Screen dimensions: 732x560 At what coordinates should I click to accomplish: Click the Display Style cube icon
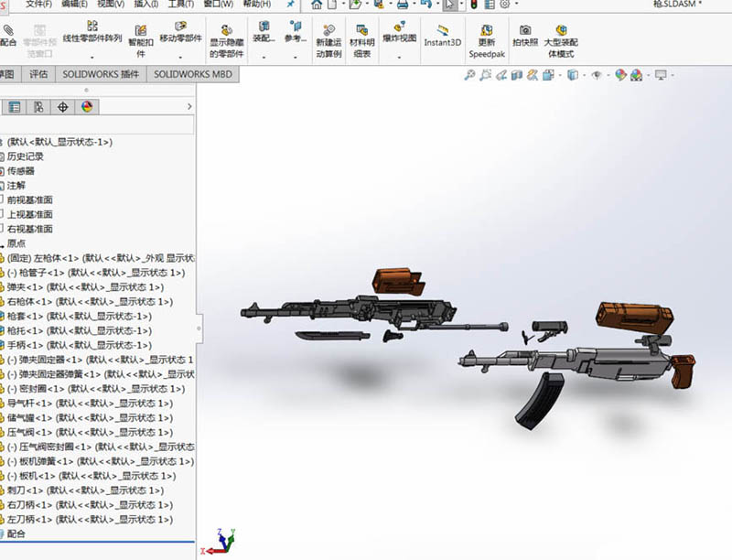point(573,75)
